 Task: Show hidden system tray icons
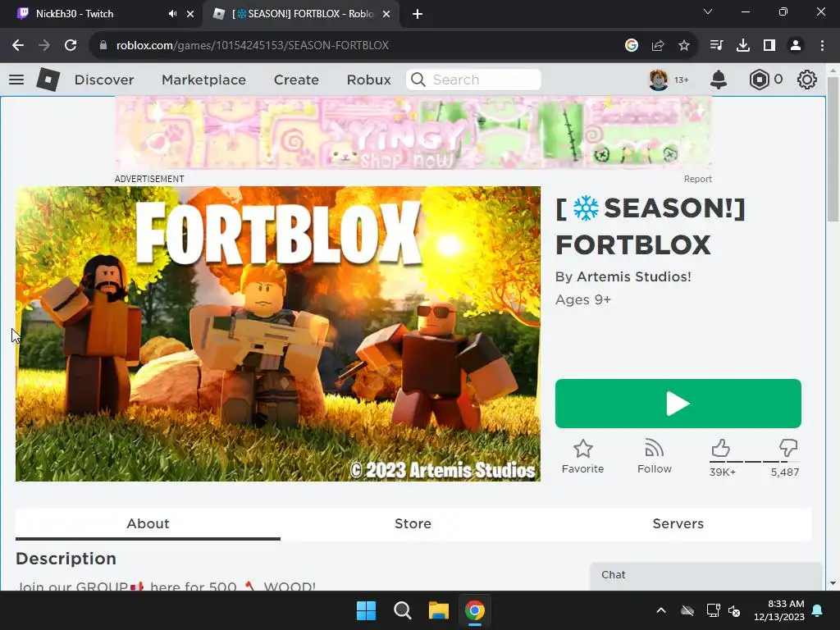[x=661, y=610]
